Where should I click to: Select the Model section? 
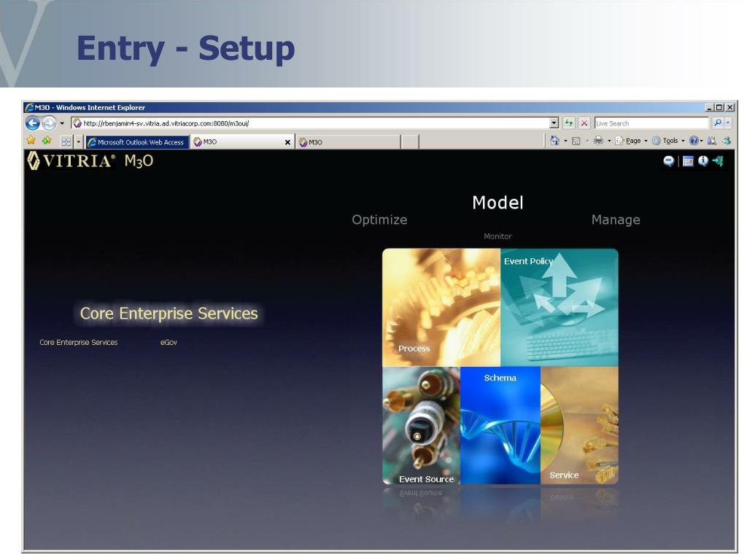click(498, 203)
